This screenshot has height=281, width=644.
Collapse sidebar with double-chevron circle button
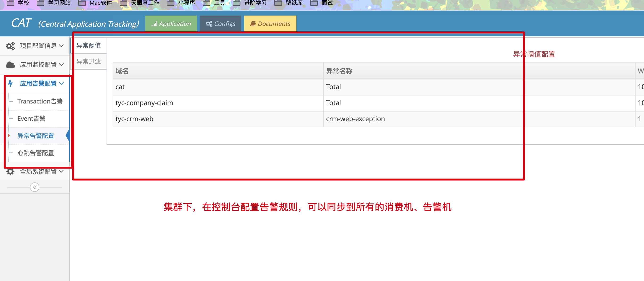click(x=34, y=187)
